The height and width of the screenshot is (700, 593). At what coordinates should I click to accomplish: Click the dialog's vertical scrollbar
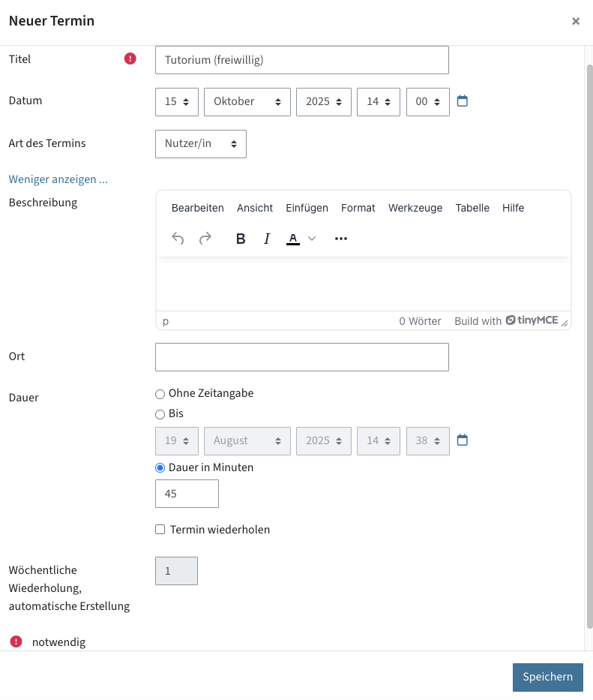click(x=589, y=346)
